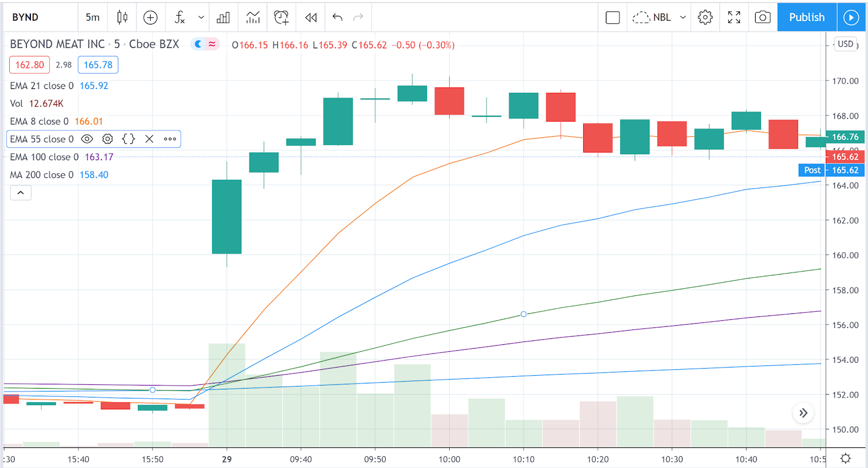The width and height of the screenshot is (868, 468).
Task: Remove the EMA 55 indicator with X
Action: coord(149,139)
